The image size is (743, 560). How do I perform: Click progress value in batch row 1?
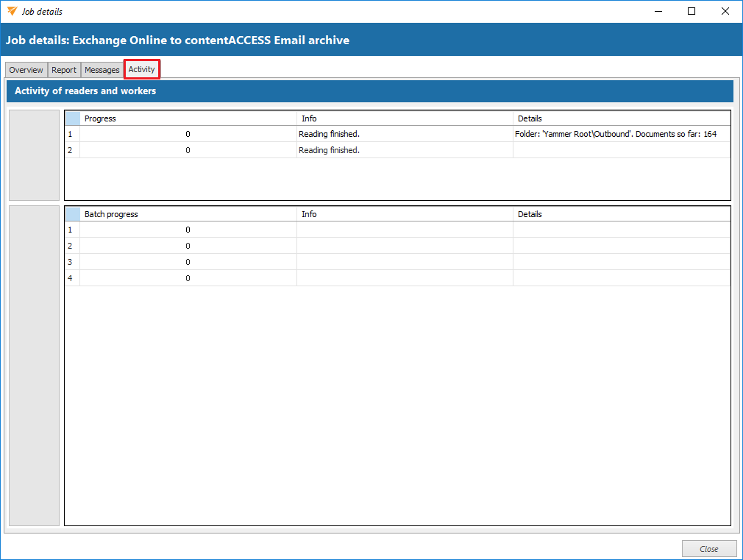click(188, 230)
